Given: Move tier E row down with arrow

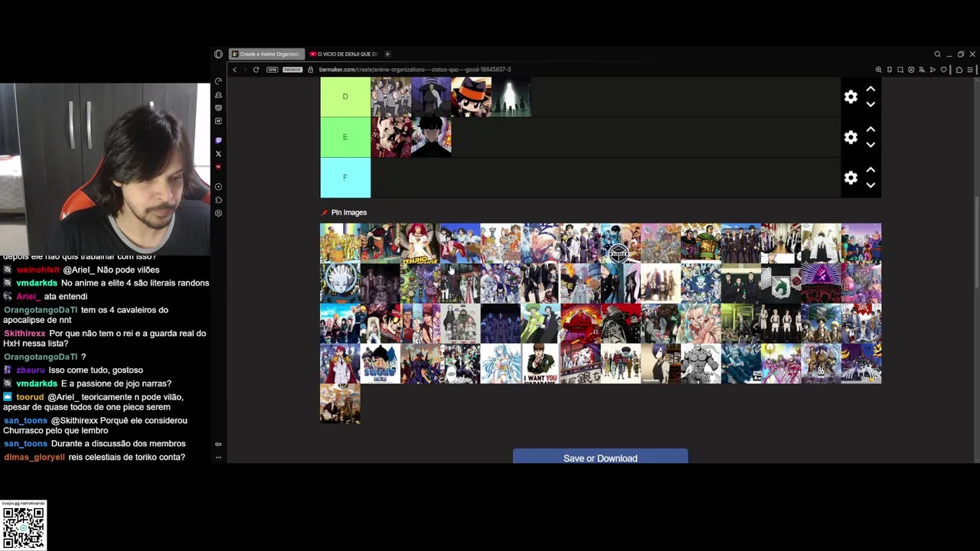Looking at the screenshot, I should 871,145.
